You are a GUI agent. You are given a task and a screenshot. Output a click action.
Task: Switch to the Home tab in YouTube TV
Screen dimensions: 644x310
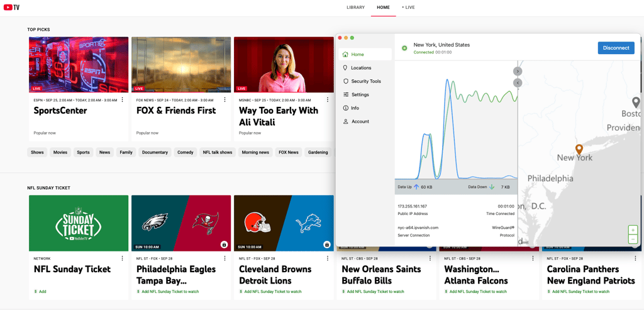[383, 8]
